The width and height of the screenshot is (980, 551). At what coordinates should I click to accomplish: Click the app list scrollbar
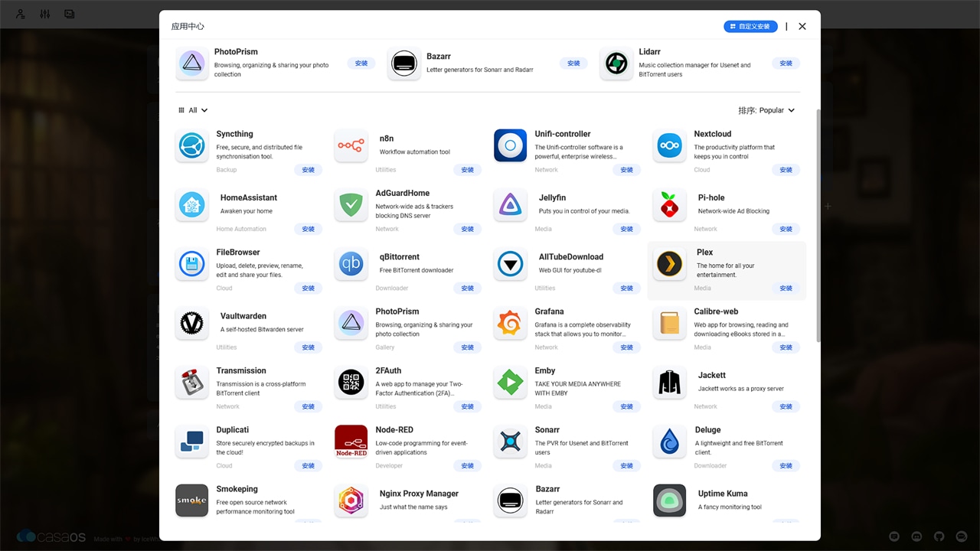pyautogui.click(x=818, y=224)
